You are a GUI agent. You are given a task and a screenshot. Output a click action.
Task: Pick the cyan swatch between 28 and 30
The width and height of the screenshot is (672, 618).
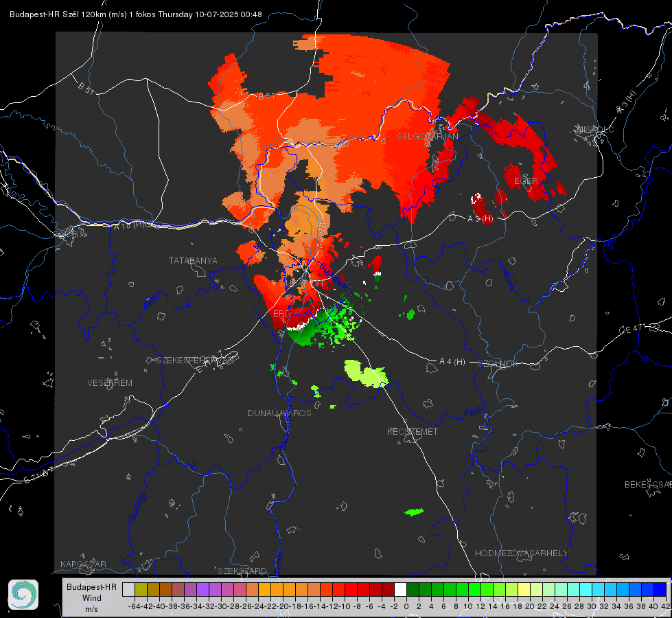586,589
